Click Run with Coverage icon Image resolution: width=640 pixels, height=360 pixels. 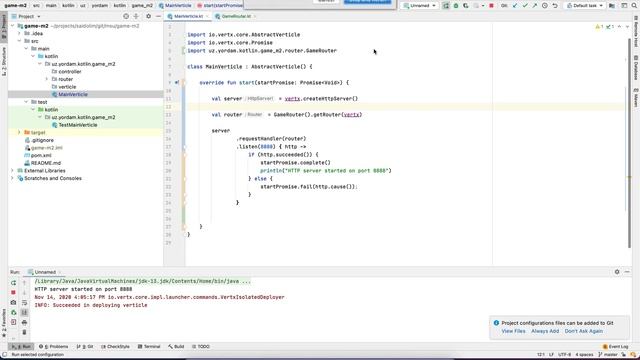point(466,6)
